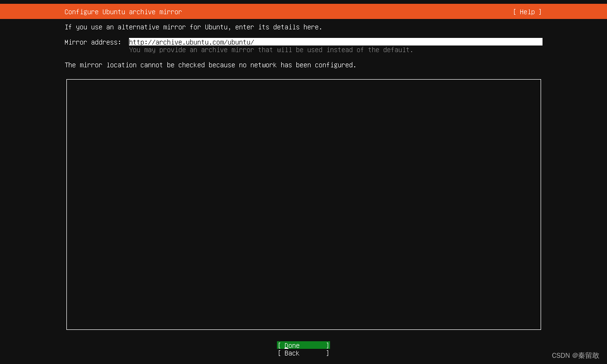Click the 'mirror location cannot be checked' message
The image size is (607, 364).
coord(211,65)
